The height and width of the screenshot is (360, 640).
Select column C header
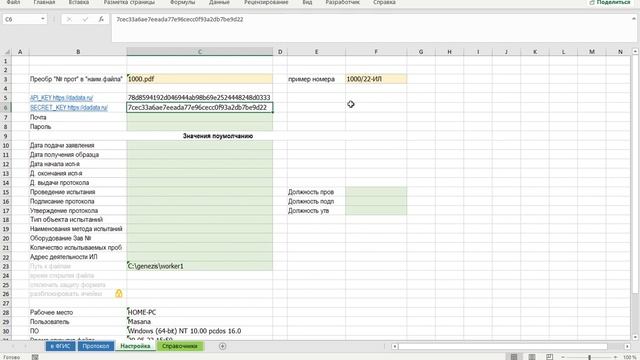click(x=200, y=52)
